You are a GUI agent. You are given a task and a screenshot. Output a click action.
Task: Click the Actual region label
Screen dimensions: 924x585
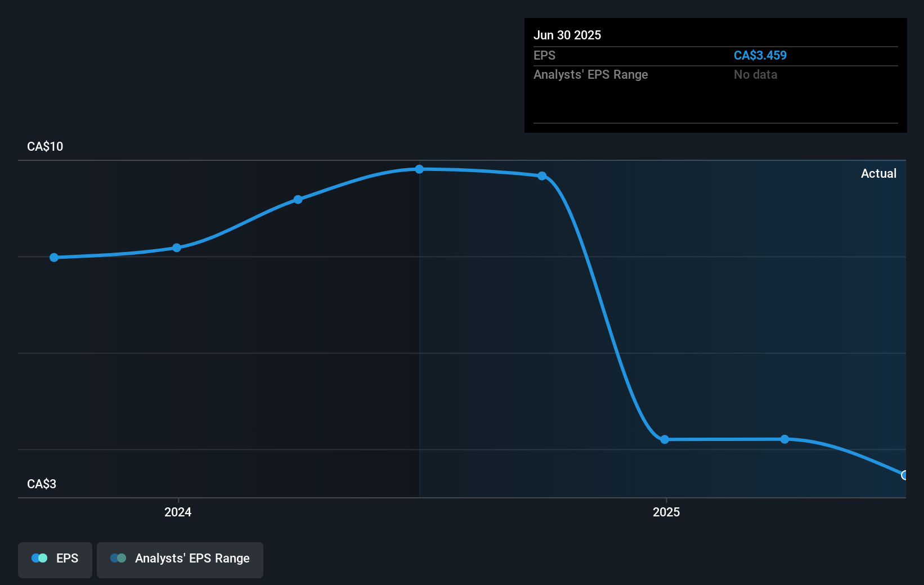[878, 174]
